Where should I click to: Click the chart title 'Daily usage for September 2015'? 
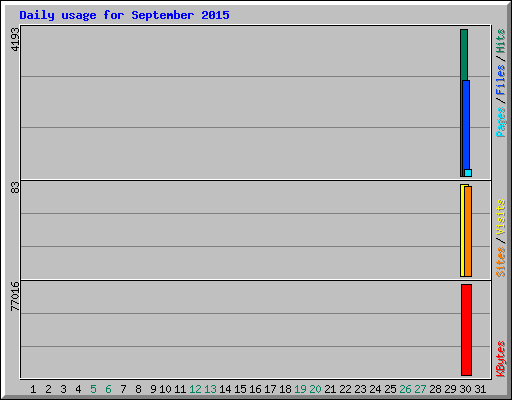point(124,15)
